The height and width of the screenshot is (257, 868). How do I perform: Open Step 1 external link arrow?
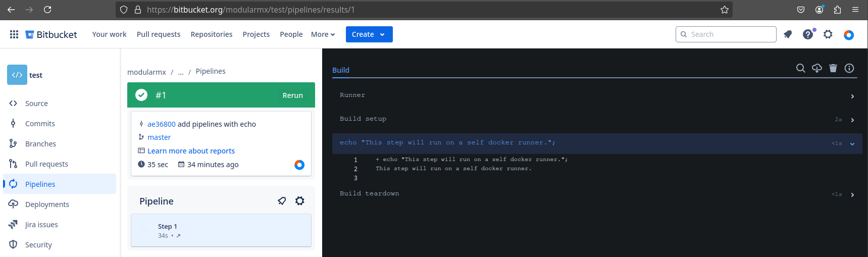[x=178, y=236]
